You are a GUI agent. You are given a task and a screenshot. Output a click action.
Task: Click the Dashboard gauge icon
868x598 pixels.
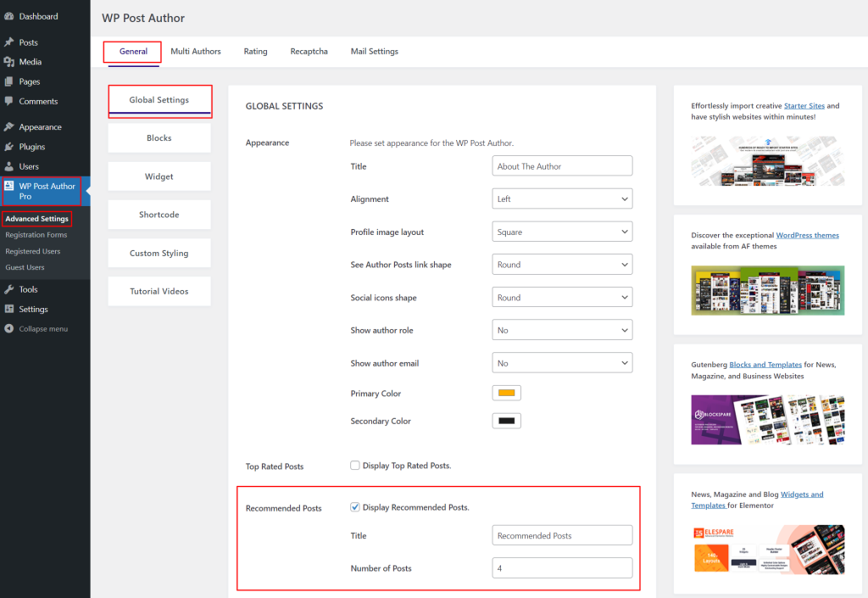(8, 17)
